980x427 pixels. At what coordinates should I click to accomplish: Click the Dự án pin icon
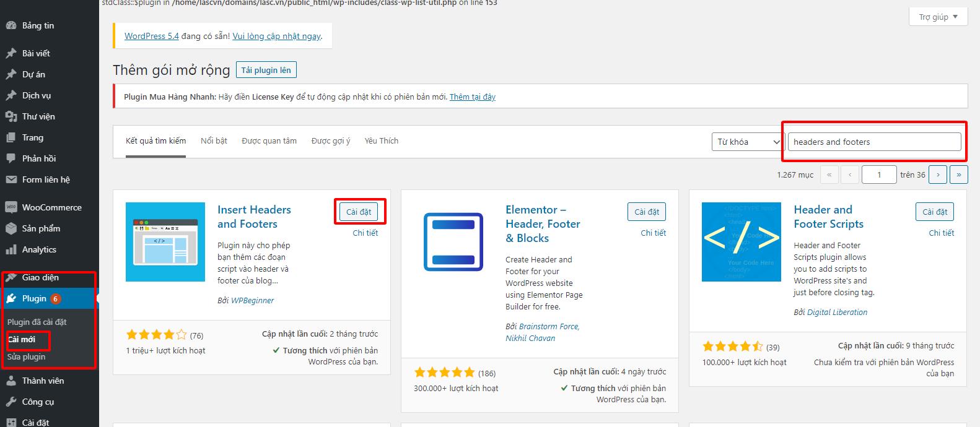point(11,74)
